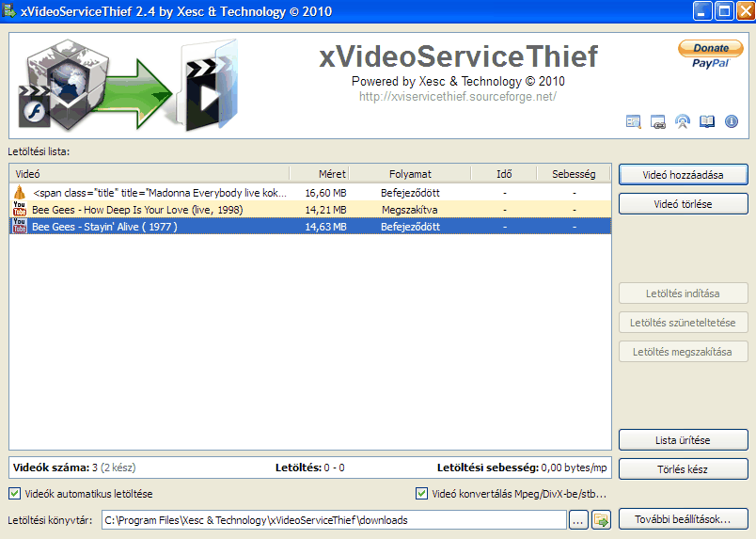The height and width of the screenshot is (539, 756).
Task: Click the Megszakítva status cell
Action: point(410,210)
